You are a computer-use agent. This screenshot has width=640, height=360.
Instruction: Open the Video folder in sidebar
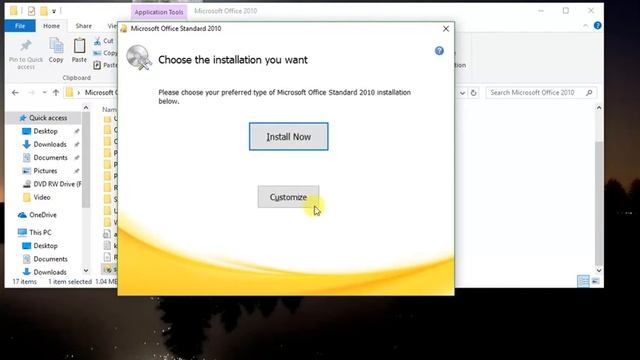coord(42,197)
